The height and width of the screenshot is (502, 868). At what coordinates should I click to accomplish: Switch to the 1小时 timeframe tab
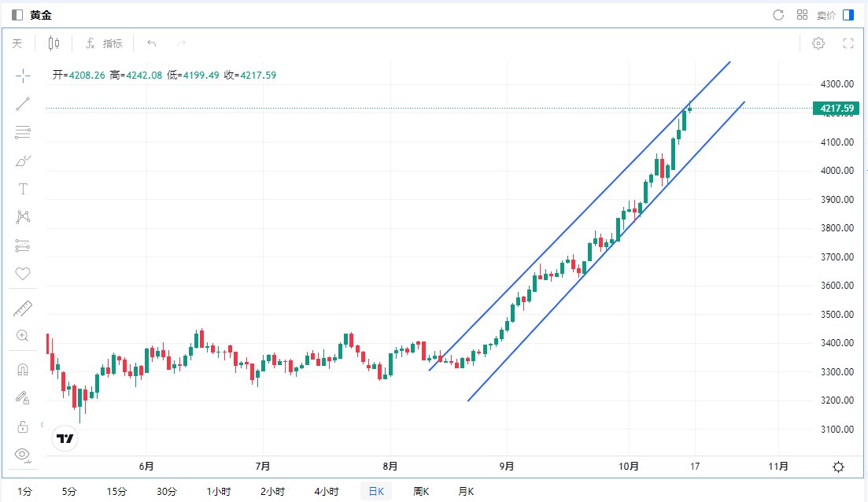tap(219, 492)
